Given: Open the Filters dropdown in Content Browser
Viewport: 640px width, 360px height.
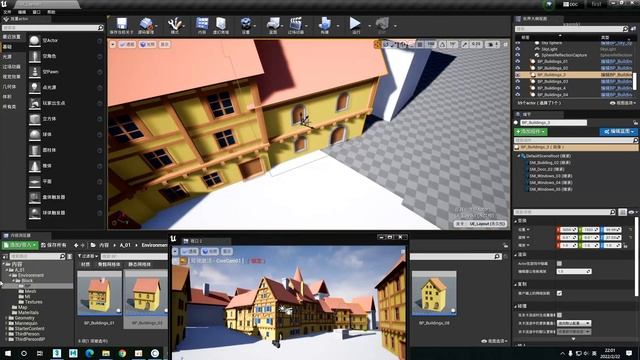Looking at the screenshot, I should click(x=87, y=256).
